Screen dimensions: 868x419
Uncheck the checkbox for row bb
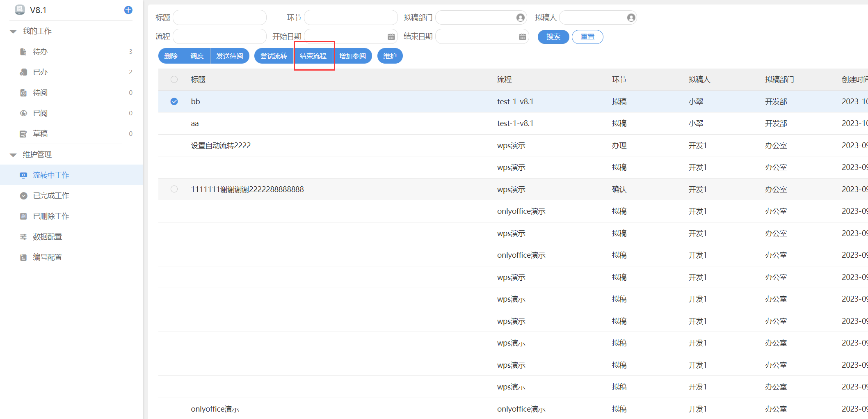point(174,101)
